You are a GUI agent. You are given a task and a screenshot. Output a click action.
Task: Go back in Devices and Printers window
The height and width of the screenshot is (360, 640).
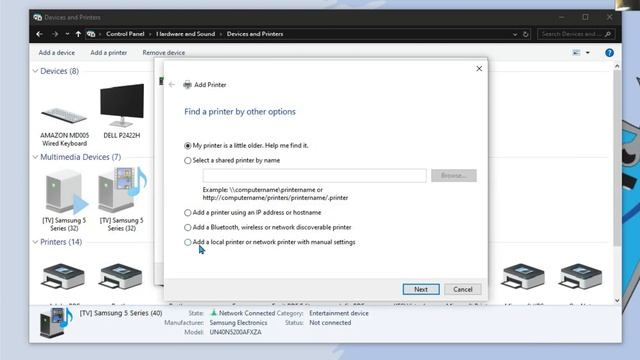40,34
